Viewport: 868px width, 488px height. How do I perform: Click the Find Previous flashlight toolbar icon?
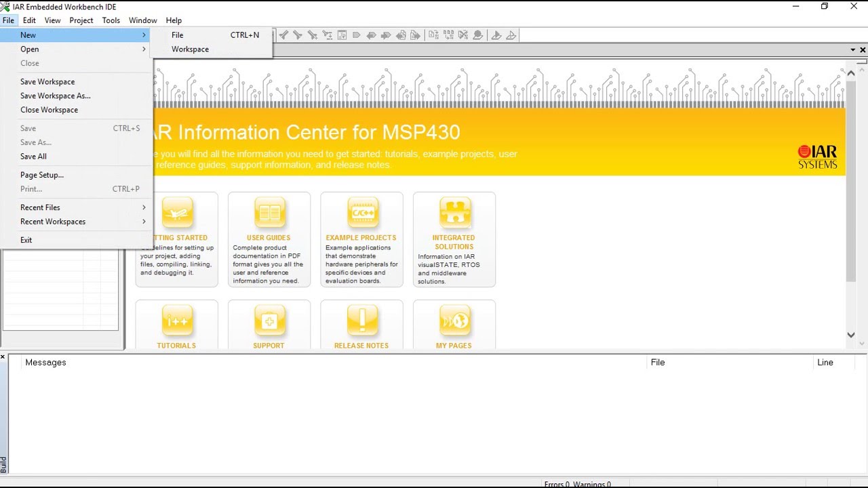pos(283,35)
